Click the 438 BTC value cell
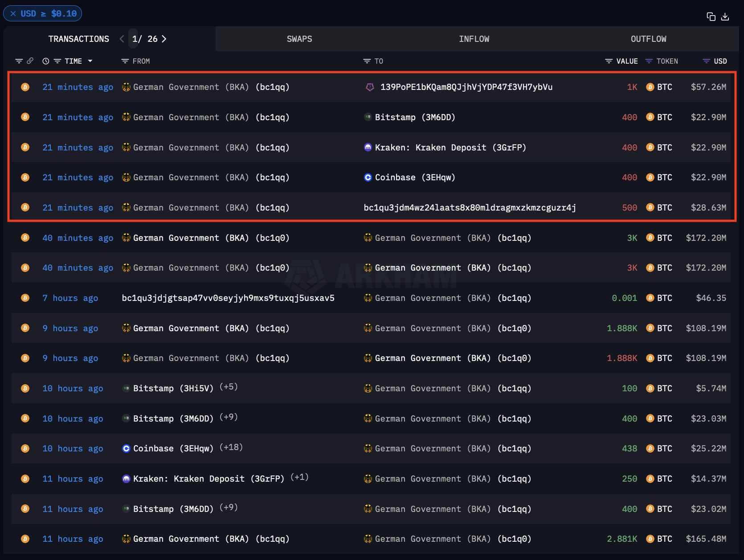Screen dimensions: 744x560 (x=630, y=449)
